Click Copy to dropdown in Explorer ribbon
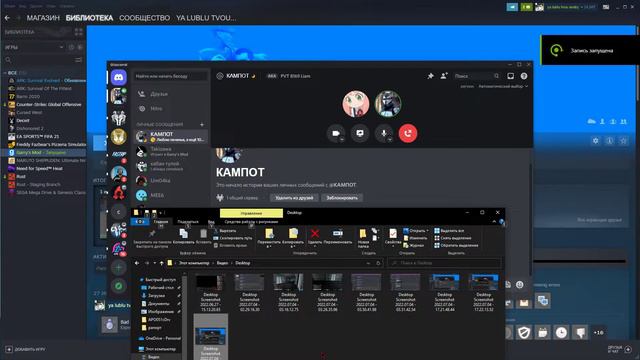This screenshot has width=640, height=360. coord(293,238)
